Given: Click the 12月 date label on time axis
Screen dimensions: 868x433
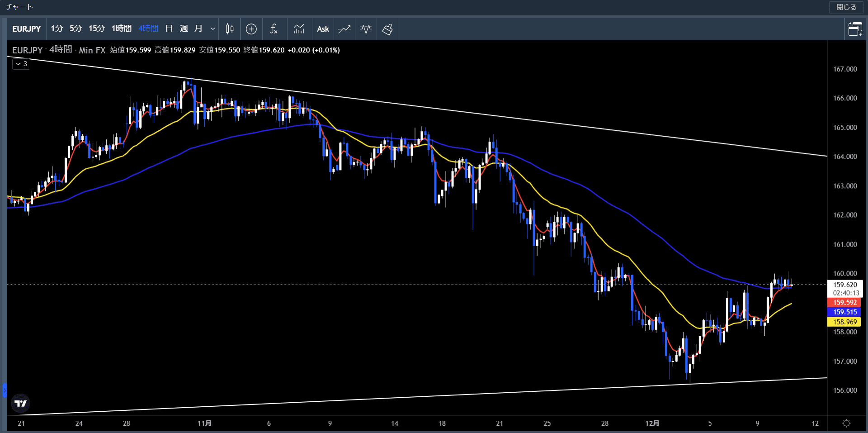Looking at the screenshot, I should point(652,423).
